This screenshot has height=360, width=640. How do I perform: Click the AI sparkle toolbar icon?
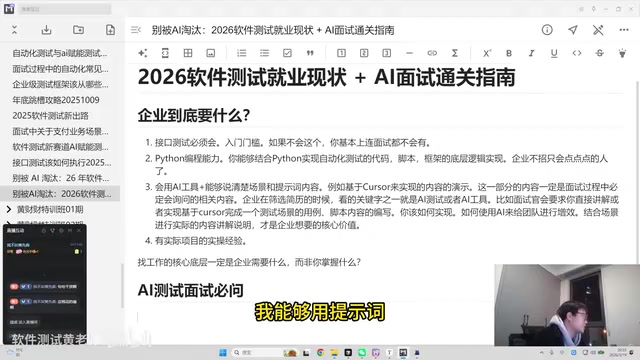point(142,53)
